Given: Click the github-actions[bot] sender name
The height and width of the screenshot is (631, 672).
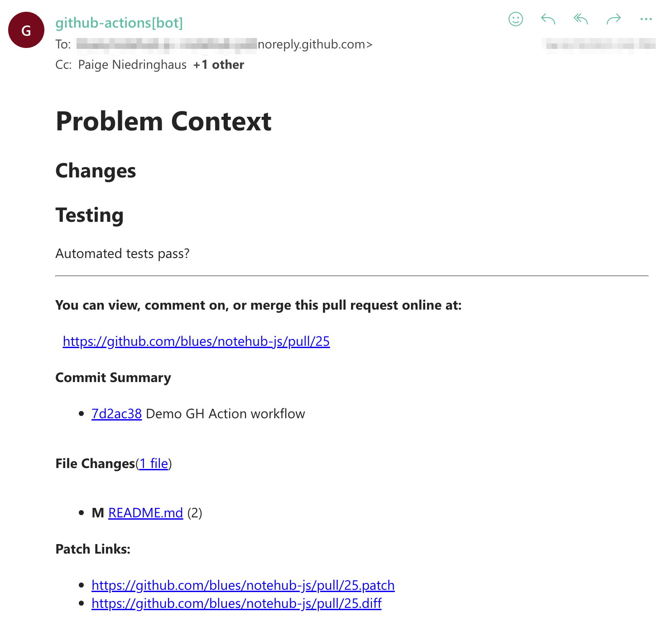Looking at the screenshot, I should 120,23.
